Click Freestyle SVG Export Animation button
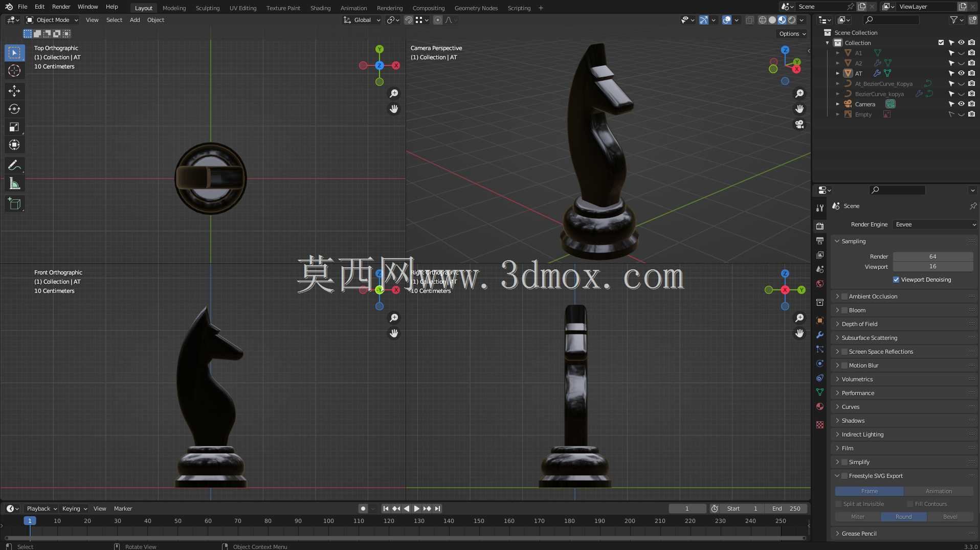Viewport: 980px width, 550px height. point(939,491)
